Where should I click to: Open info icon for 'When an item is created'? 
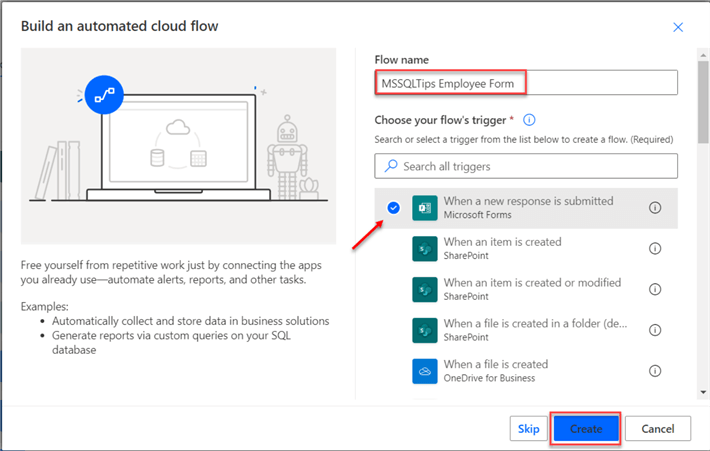655,249
